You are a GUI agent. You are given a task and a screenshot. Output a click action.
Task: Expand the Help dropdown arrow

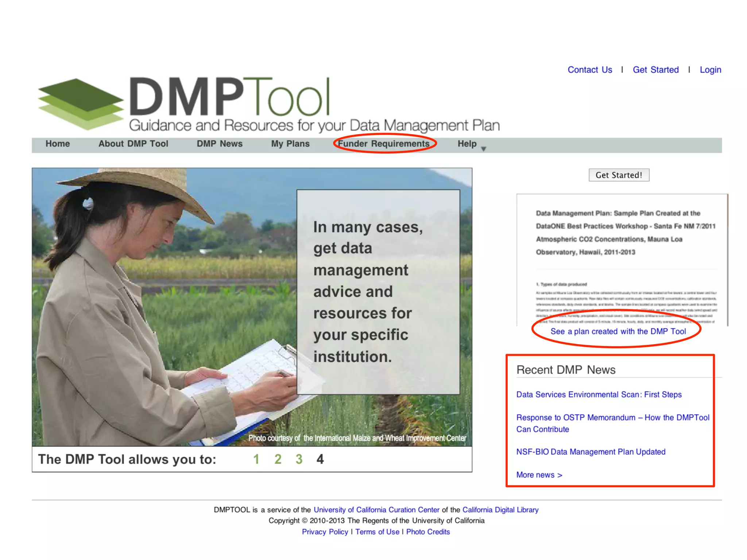[x=484, y=149]
